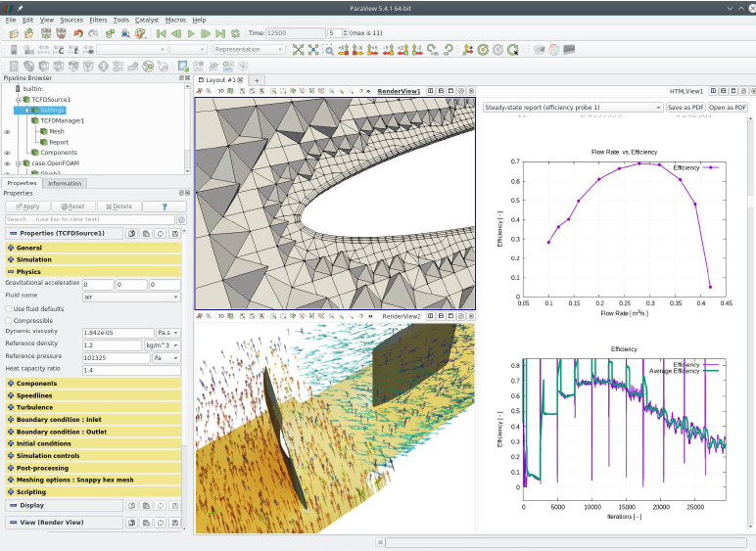Click the Properties panel vertical scrollbar
Image resolution: width=756 pixels, height=551 pixels.
184,380
